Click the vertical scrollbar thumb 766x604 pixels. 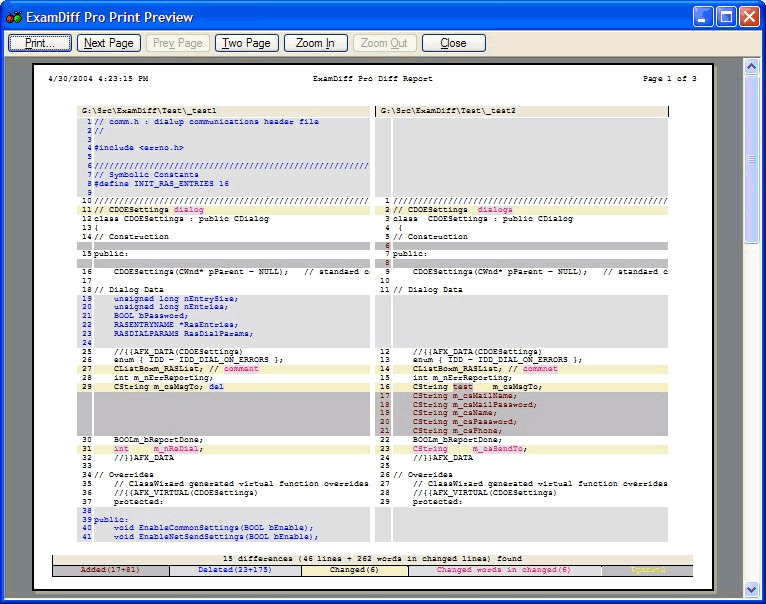click(x=752, y=158)
